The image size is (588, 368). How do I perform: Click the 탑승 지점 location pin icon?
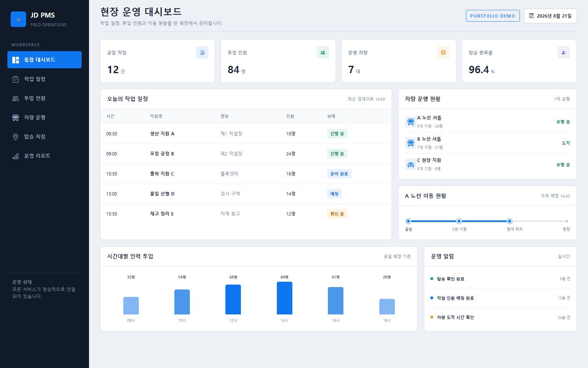[x=16, y=137]
